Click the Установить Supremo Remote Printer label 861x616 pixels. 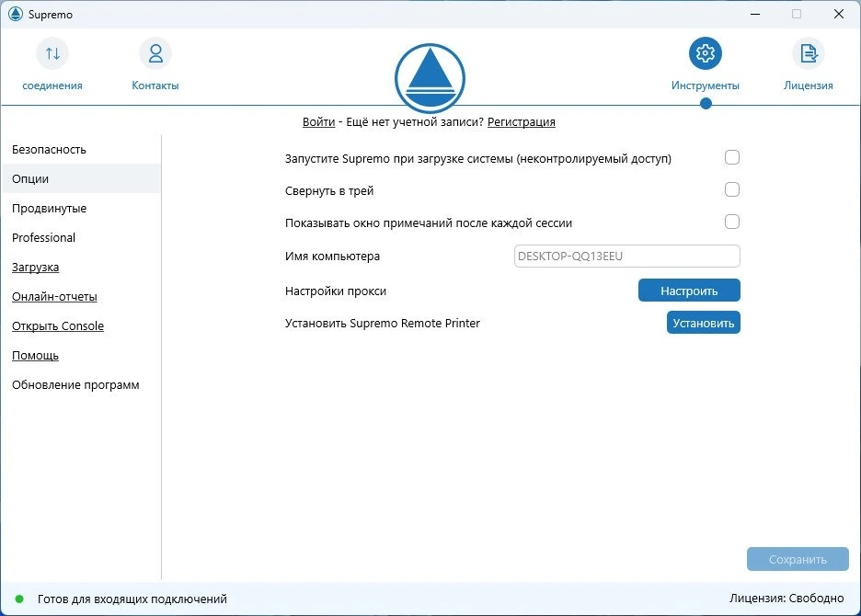pos(382,324)
